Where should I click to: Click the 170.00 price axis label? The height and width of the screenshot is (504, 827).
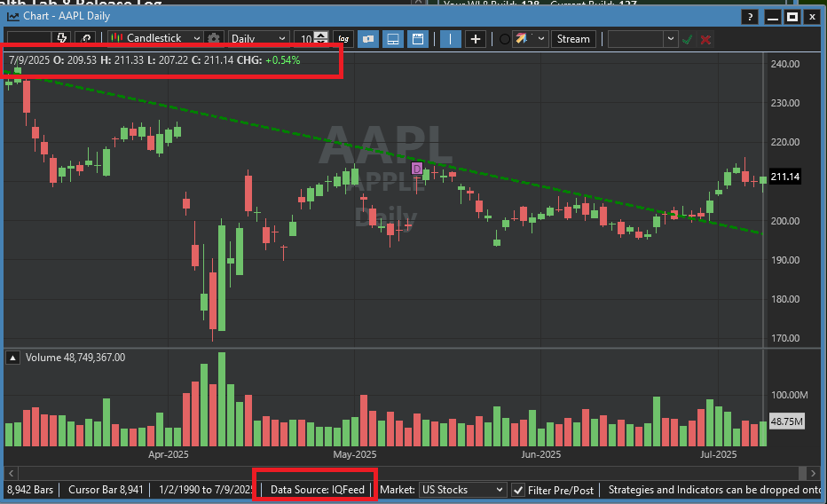tap(784, 338)
